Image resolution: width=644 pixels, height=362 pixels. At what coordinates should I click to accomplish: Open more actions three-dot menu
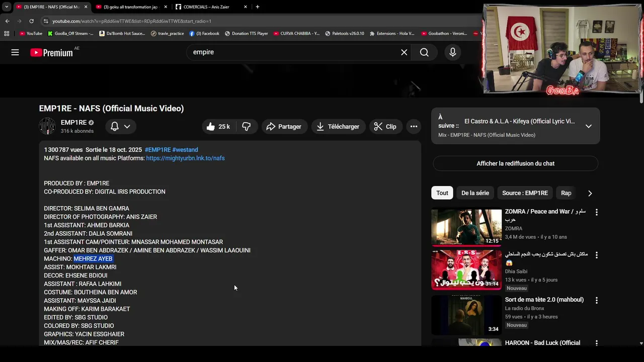(414, 127)
